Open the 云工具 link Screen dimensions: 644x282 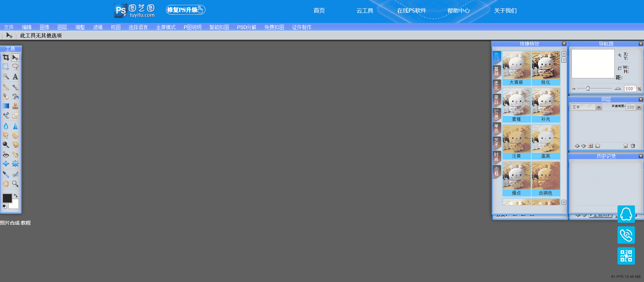[x=365, y=10]
